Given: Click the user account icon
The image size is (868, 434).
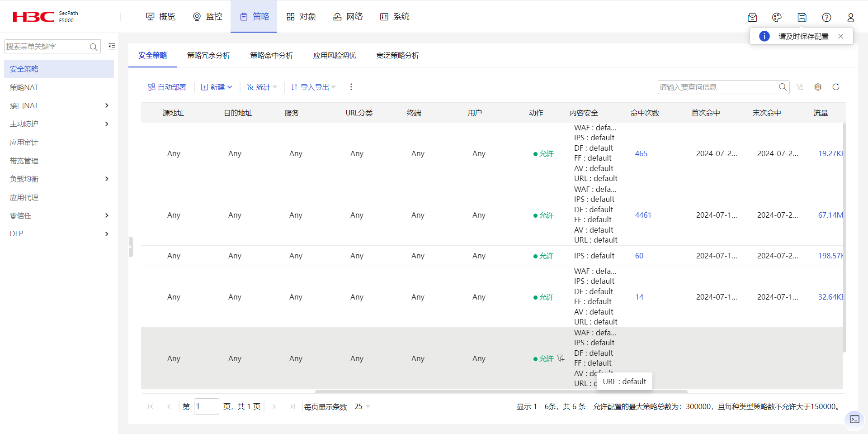Looking at the screenshot, I should coord(850,17).
